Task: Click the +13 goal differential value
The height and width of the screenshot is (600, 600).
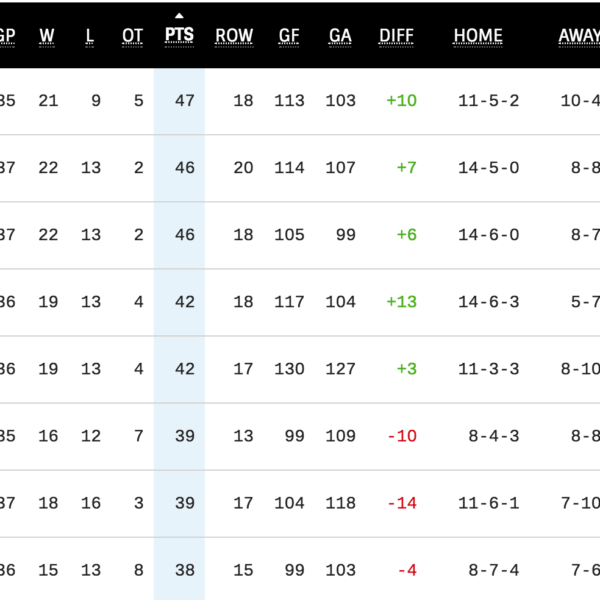Action: click(x=401, y=302)
